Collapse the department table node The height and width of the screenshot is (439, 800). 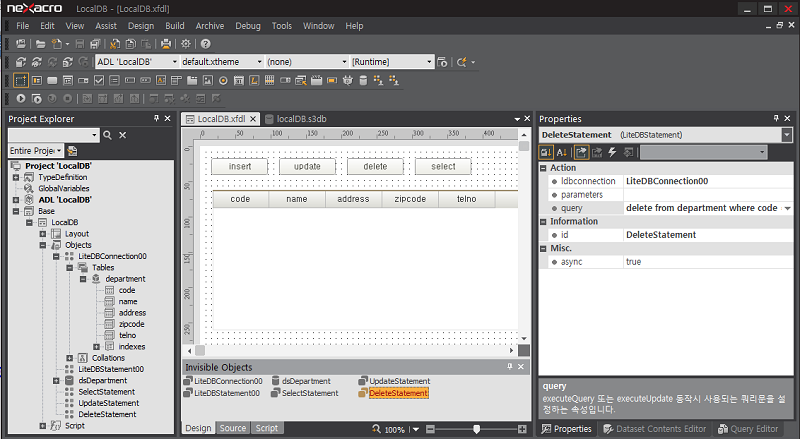coord(83,279)
